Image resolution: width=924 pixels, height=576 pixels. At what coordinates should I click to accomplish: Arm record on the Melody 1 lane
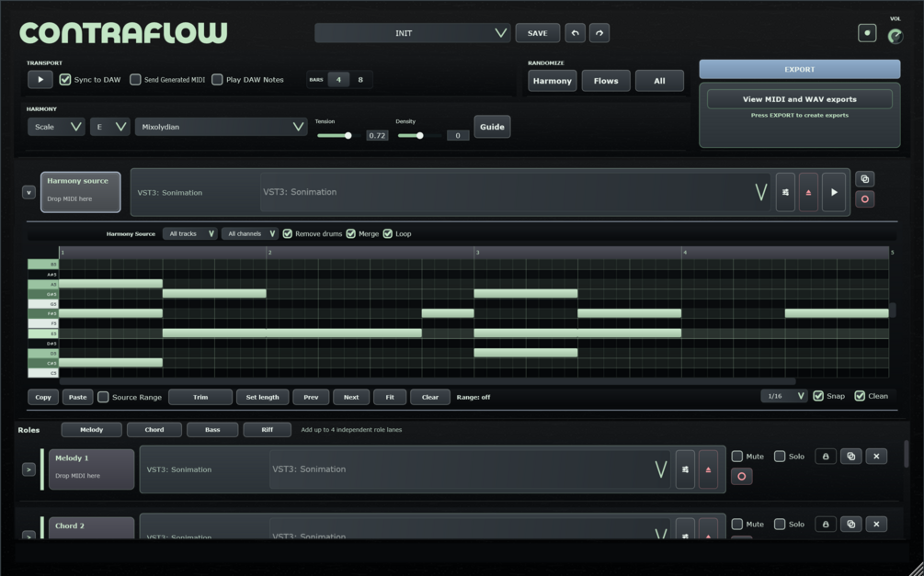[x=742, y=477]
